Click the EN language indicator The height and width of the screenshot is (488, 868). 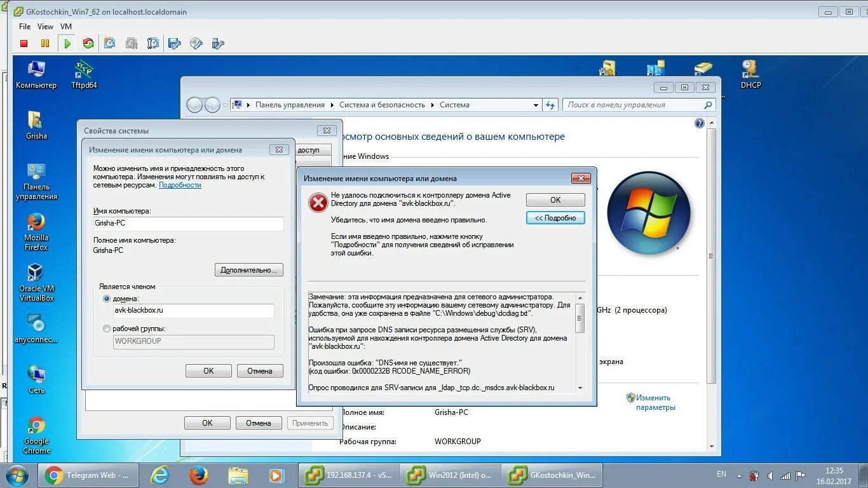721,474
